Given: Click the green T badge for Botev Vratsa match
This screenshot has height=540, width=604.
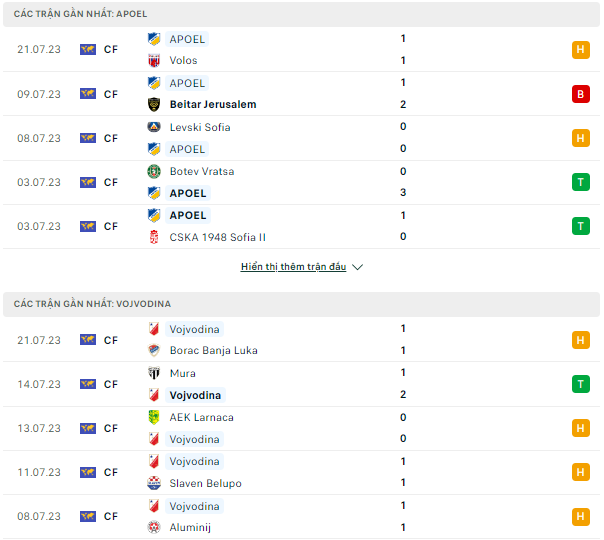Looking at the screenshot, I should click(x=581, y=182).
